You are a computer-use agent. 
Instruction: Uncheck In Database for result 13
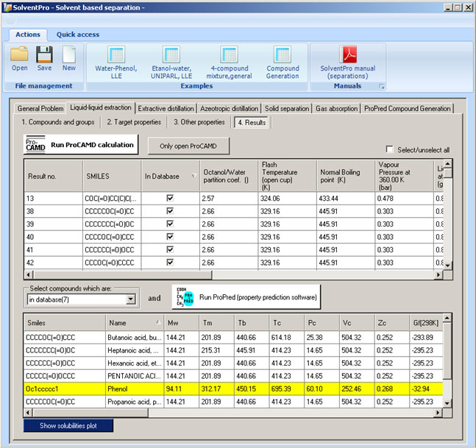[170, 199]
